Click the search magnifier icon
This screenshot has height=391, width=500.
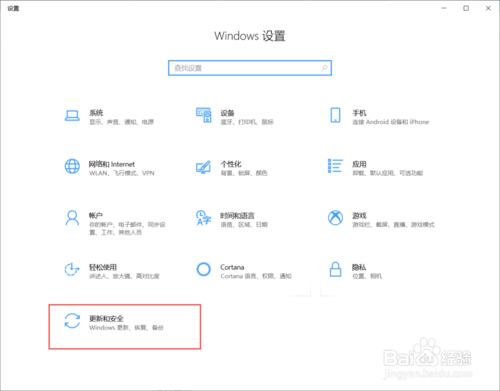324,68
